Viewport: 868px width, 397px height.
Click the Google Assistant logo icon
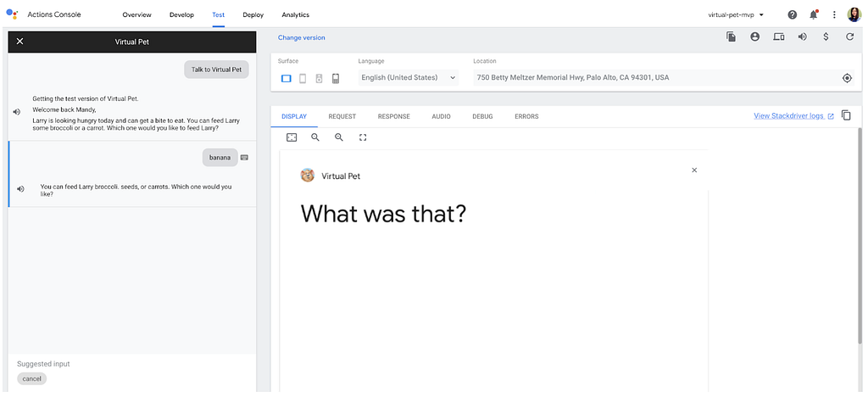click(x=12, y=14)
